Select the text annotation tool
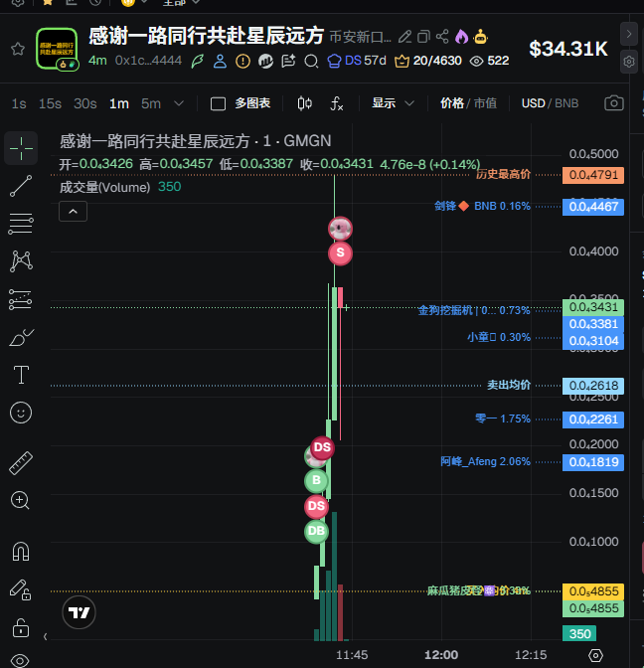The image size is (644, 668). tap(21, 375)
